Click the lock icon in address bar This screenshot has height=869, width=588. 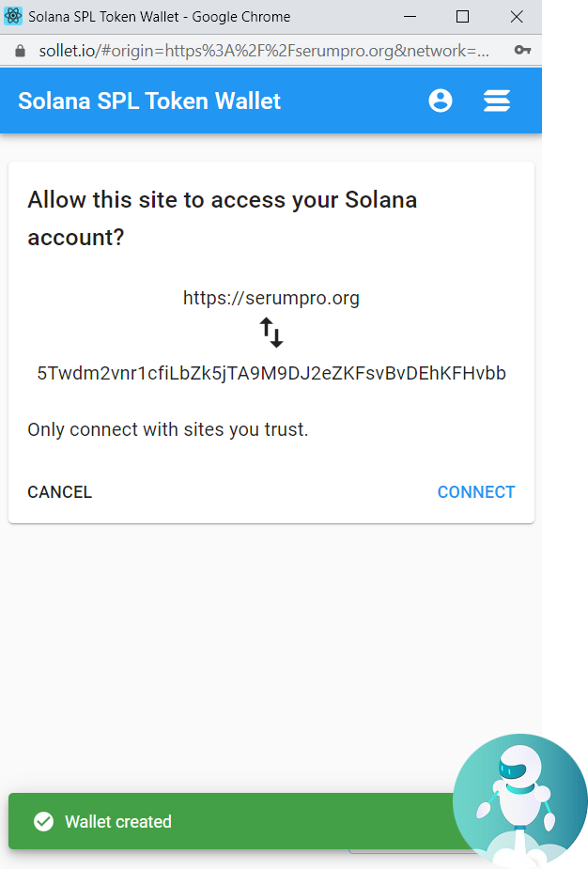tap(20, 51)
